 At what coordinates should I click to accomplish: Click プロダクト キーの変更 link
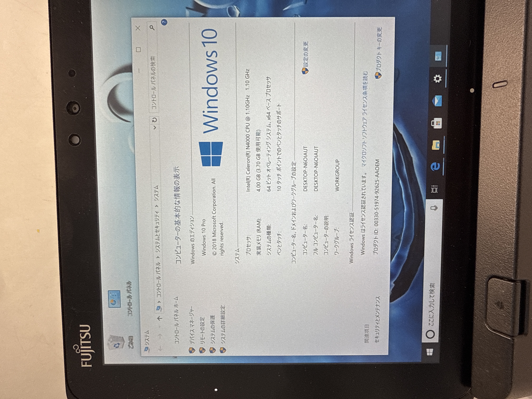[x=379, y=49]
